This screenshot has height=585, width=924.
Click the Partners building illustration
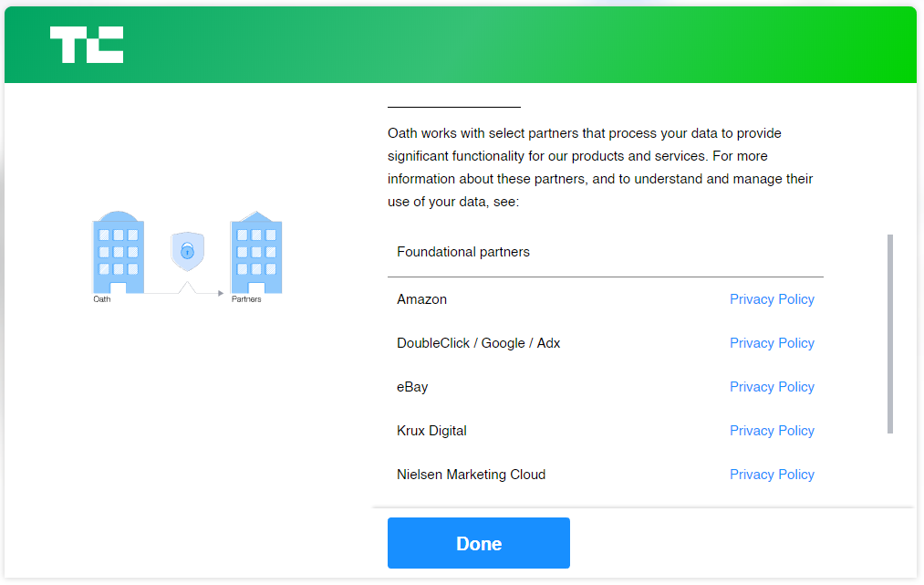pos(256,252)
